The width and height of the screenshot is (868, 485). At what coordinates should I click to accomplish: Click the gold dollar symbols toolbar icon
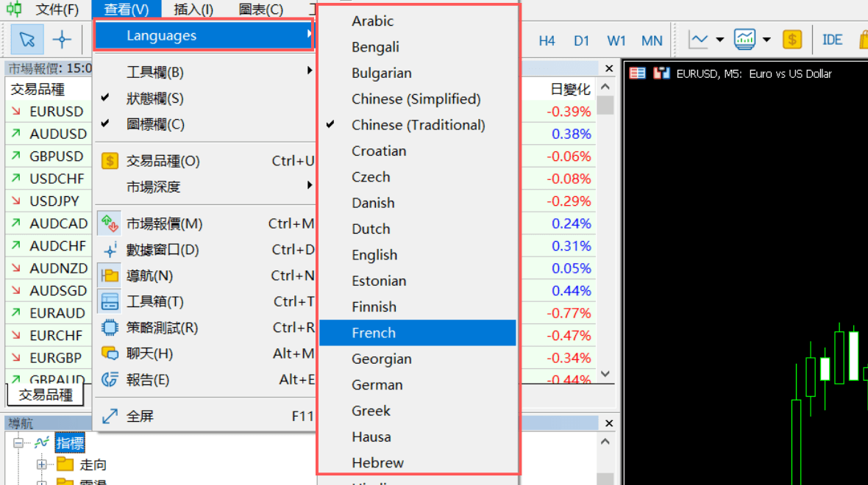point(792,40)
